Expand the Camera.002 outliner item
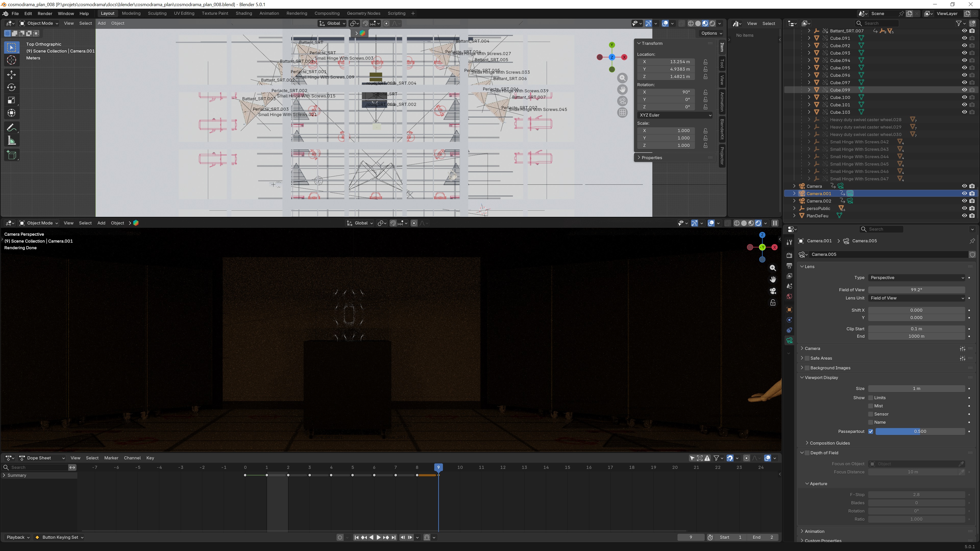Image resolution: width=980 pixels, height=551 pixels. coord(794,201)
